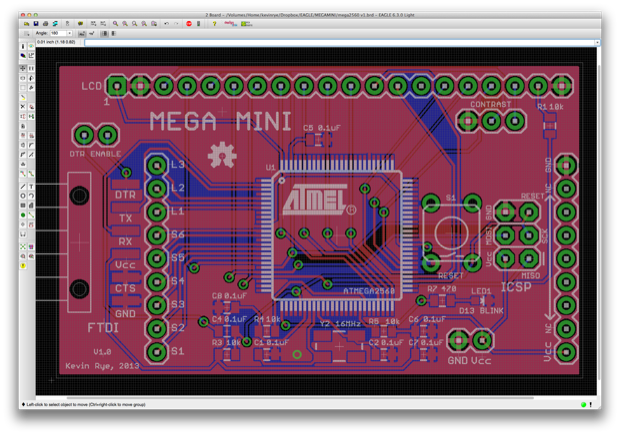This screenshot has height=435, width=620.
Task: Redo the last action
Action: [176, 24]
